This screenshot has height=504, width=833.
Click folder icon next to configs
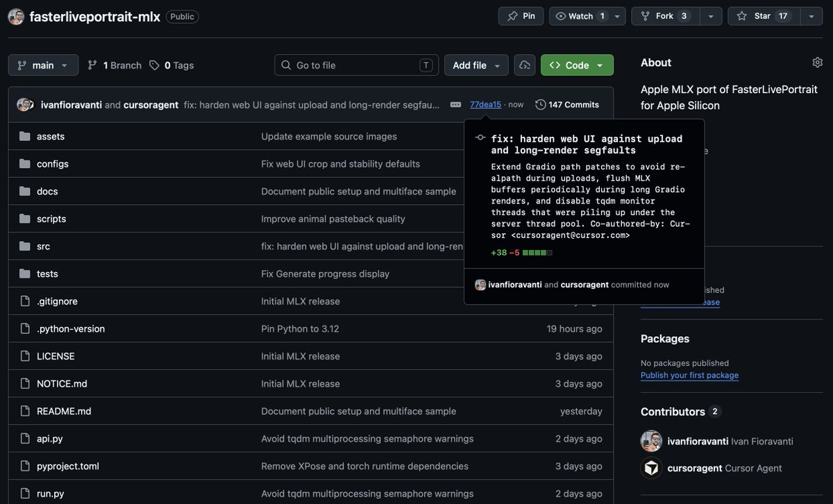[x=25, y=164]
